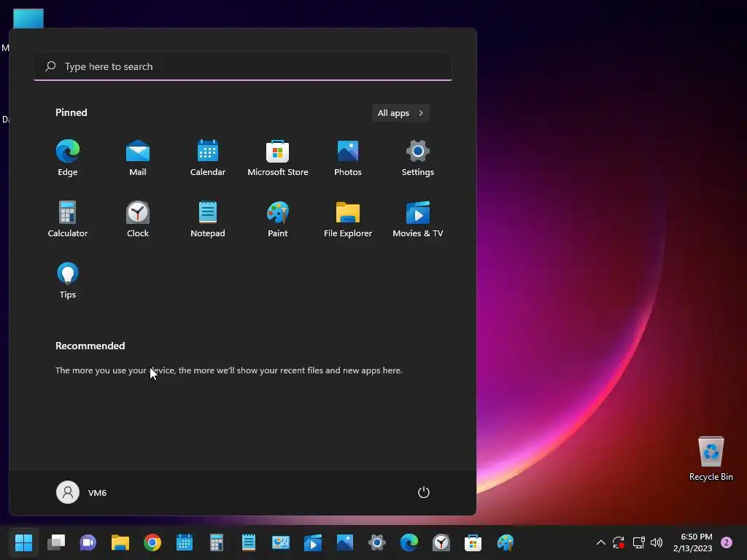
Task: Launch the pinned Mail app
Action: point(138,158)
